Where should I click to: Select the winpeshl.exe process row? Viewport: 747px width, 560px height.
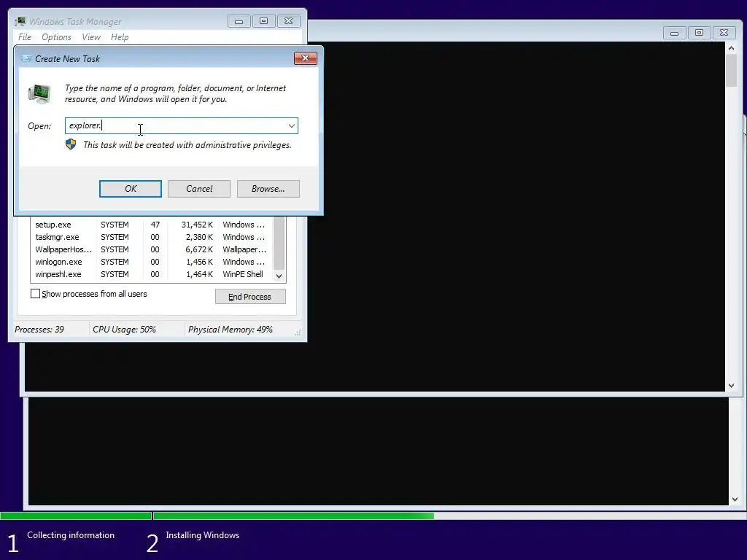pyautogui.click(x=152, y=274)
